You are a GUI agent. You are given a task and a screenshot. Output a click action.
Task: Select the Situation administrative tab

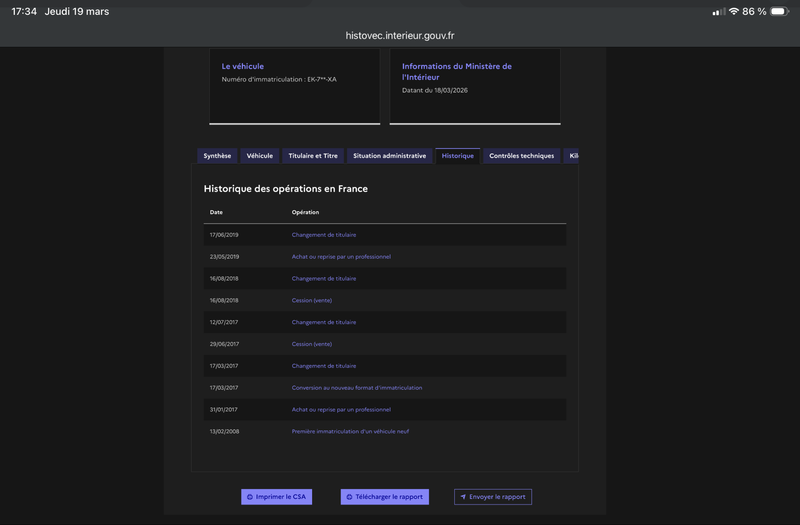click(389, 156)
